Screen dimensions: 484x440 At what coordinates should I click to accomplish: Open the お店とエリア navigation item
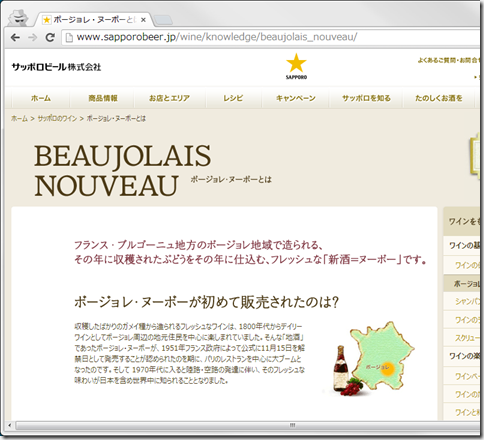pos(169,98)
